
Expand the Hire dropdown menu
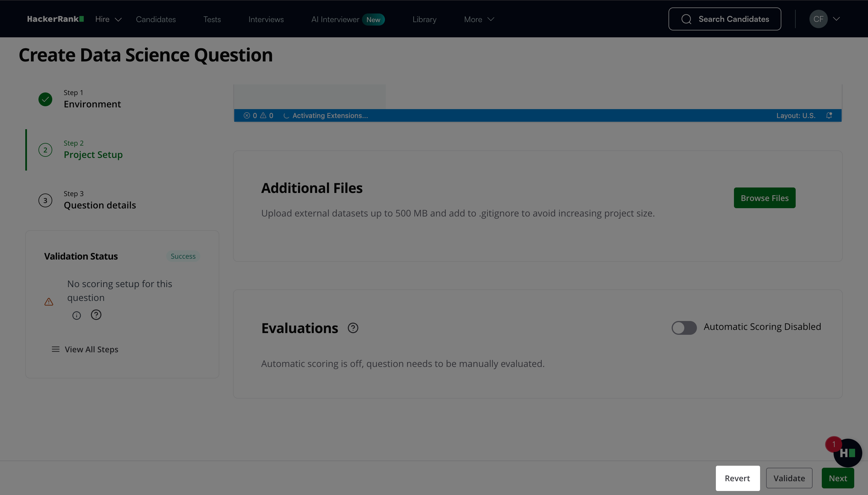pyautogui.click(x=108, y=19)
